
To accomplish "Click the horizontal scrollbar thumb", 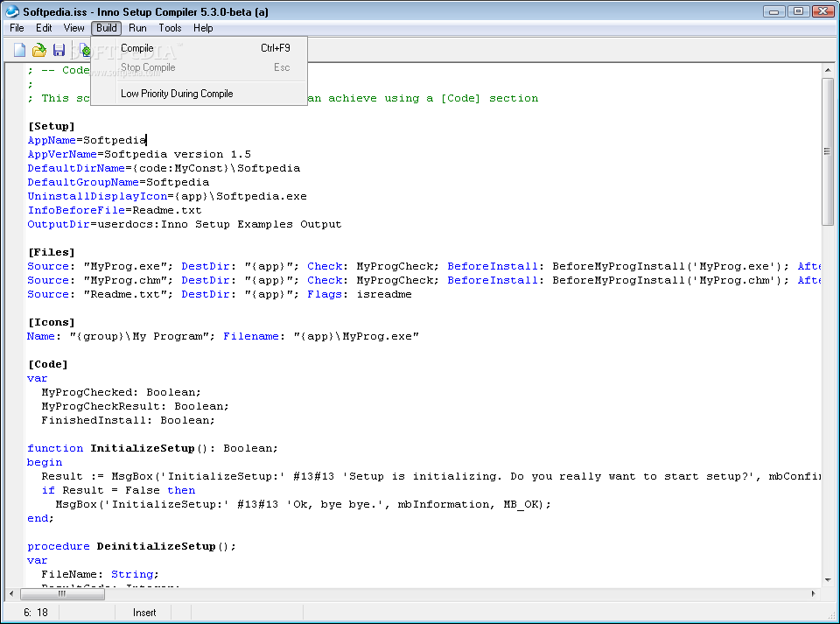I will (x=62, y=593).
